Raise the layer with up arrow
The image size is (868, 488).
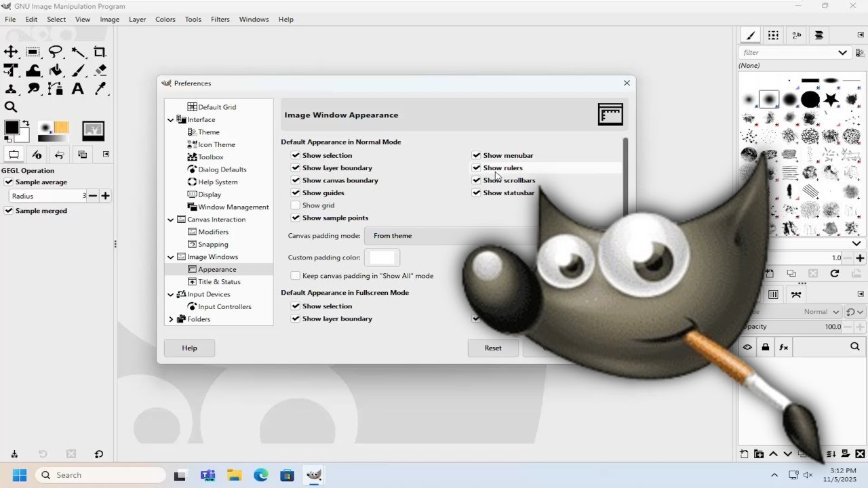pyautogui.click(x=773, y=454)
